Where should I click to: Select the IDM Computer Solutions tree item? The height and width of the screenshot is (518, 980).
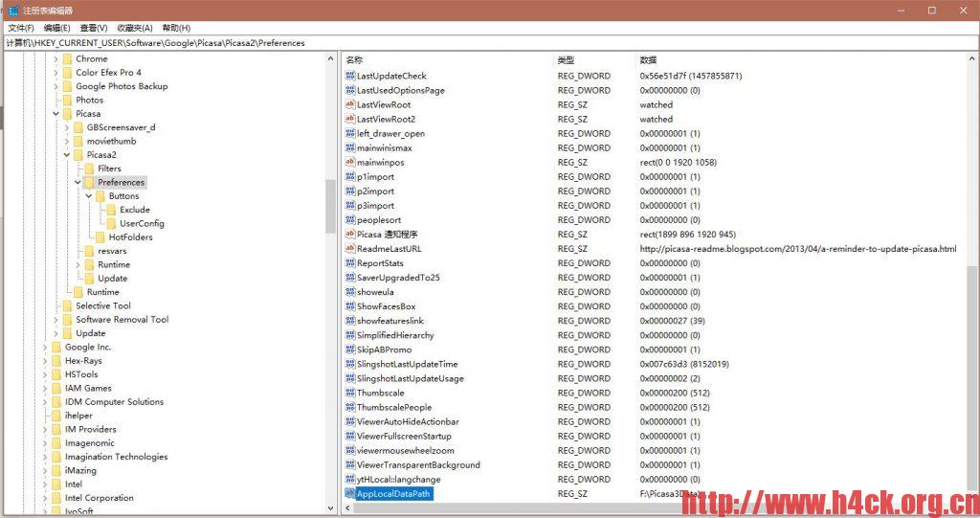click(x=115, y=402)
